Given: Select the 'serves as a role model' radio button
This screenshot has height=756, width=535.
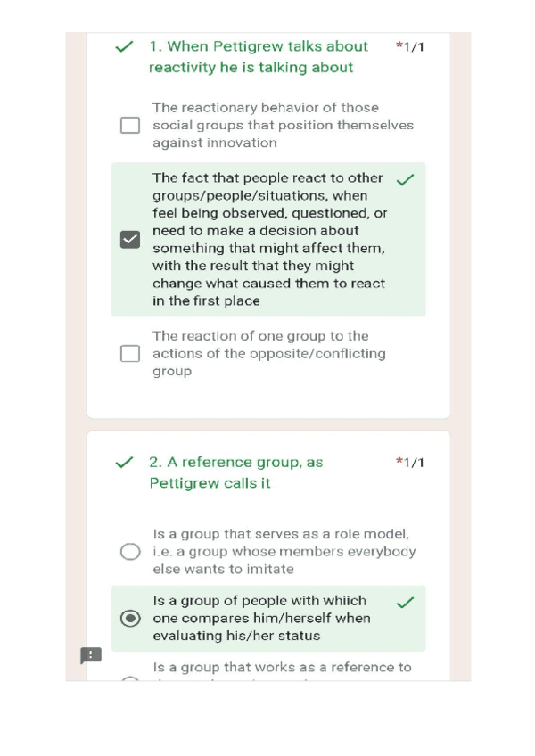Looking at the screenshot, I should [130, 552].
